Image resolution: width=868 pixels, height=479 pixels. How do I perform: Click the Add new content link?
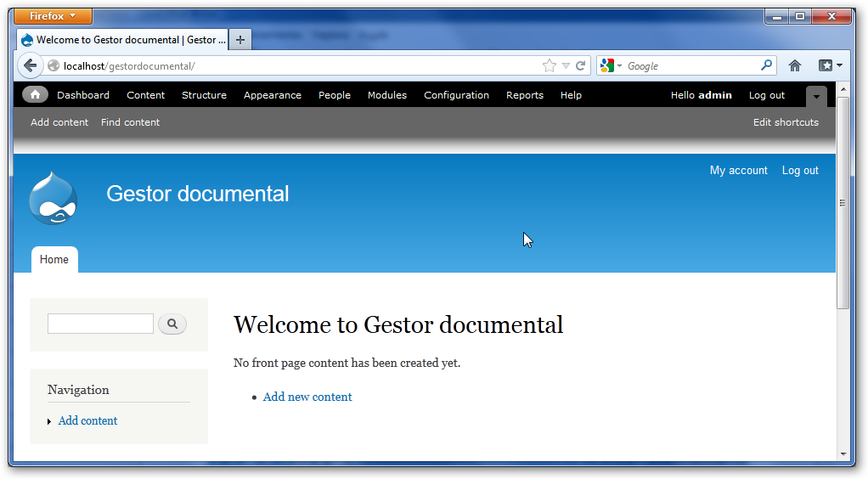pos(307,397)
